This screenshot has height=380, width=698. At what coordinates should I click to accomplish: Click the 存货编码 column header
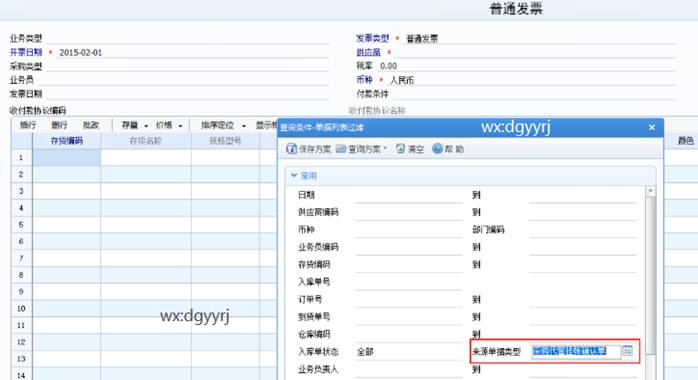pos(67,141)
